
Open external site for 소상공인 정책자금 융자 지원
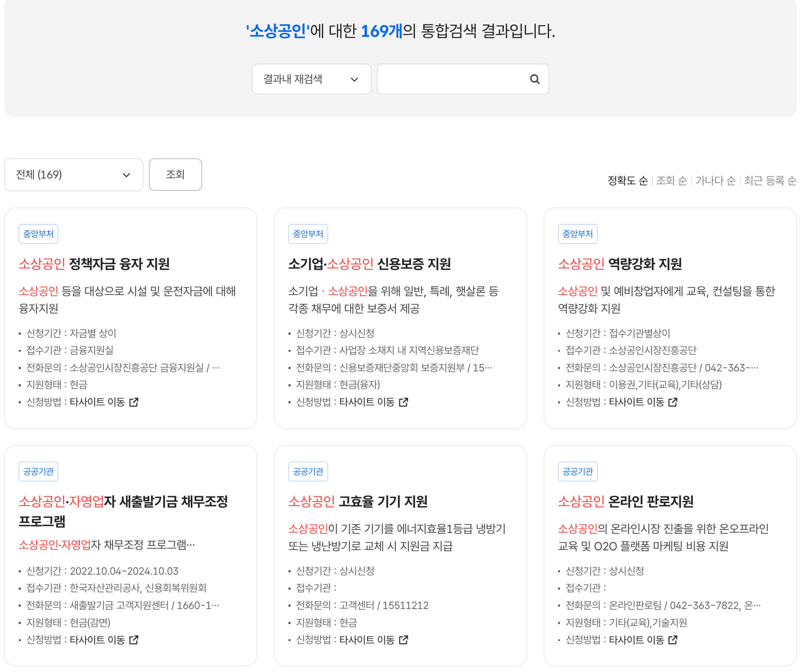coord(135,402)
